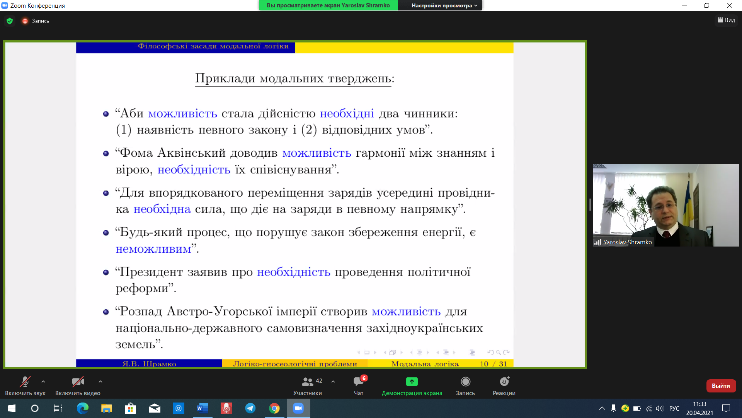This screenshot has width=742, height=418.
Task: Click the green encryption shield icon
Action: point(9,19)
